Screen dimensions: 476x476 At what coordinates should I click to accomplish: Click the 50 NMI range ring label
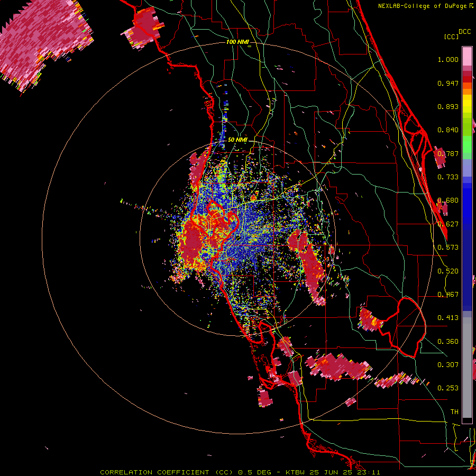click(x=237, y=140)
